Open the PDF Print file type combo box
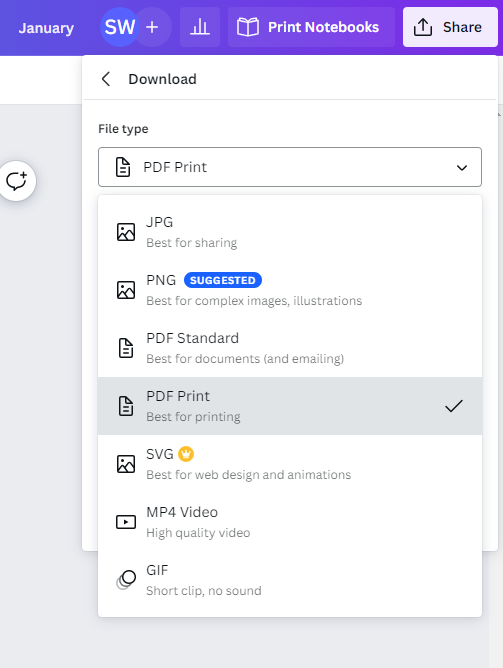Image resolution: width=503 pixels, height=668 pixels. [x=290, y=167]
